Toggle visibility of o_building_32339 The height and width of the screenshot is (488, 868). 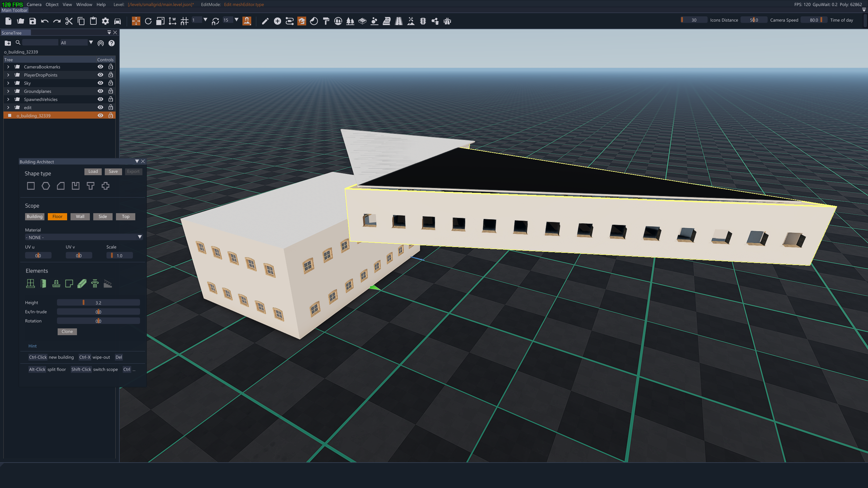coord(100,116)
